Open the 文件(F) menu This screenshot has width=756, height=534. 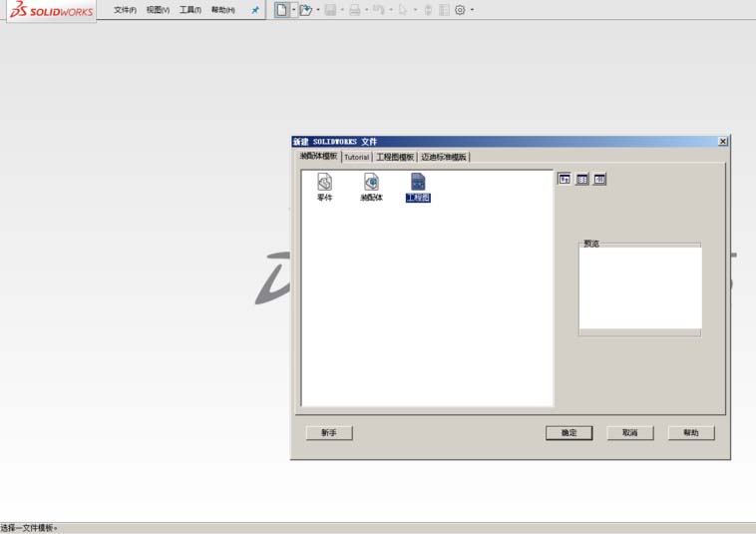pyautogui.click(x=125, y=10)
